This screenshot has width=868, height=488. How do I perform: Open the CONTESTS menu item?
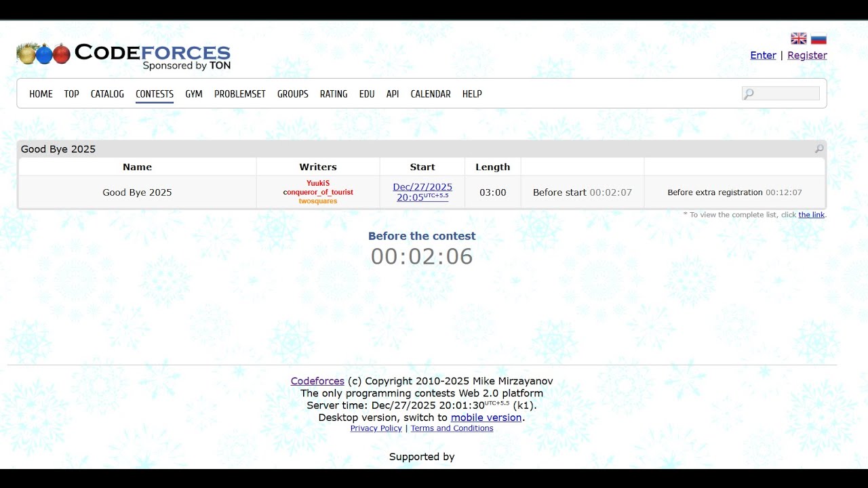155,94
